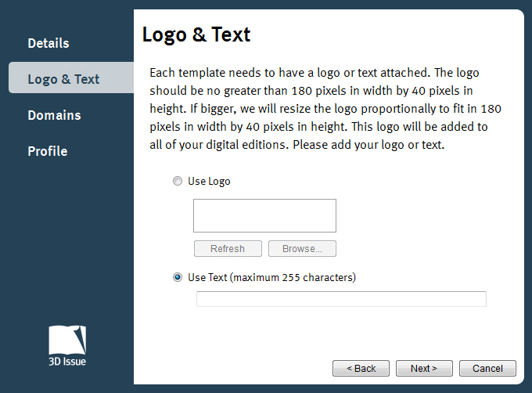Click the empty logo preview box

tap(264, 215)
